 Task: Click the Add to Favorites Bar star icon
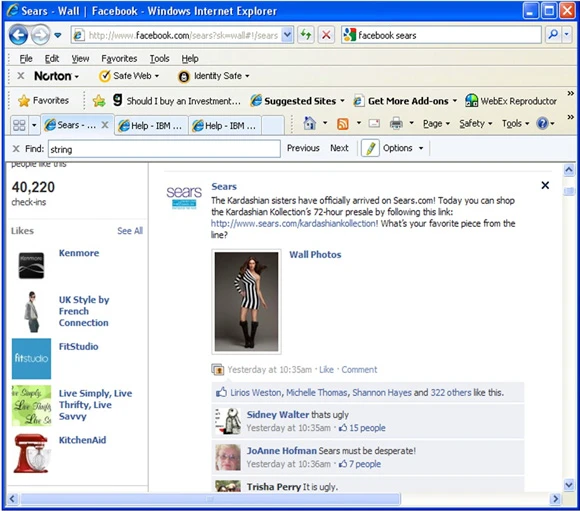(x=99, y=101)
